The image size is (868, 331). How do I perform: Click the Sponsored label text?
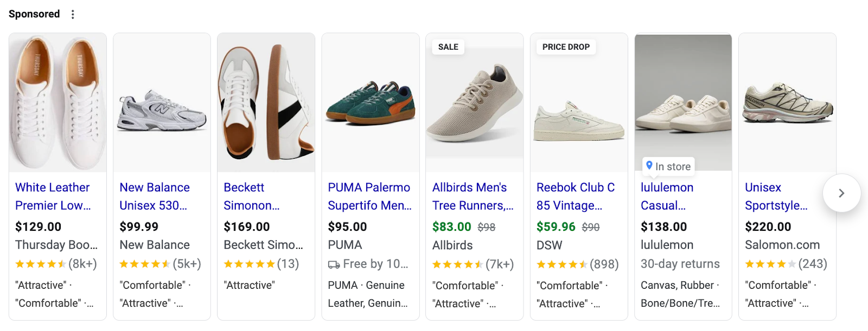coord(34,14)
